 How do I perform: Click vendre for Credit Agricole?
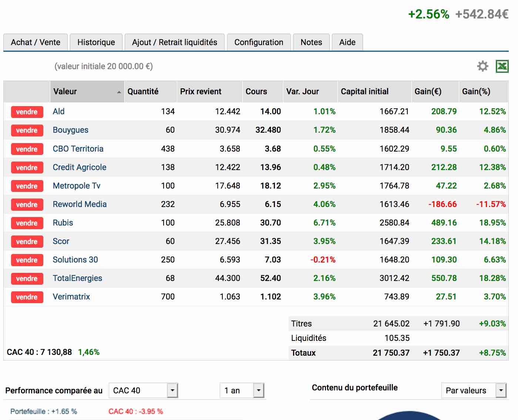[27, 167]
